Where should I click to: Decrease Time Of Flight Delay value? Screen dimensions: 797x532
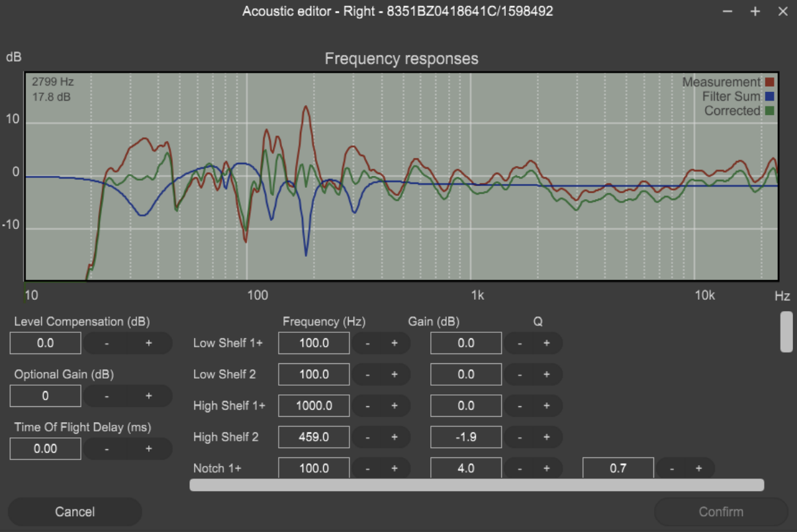point(107,449)
